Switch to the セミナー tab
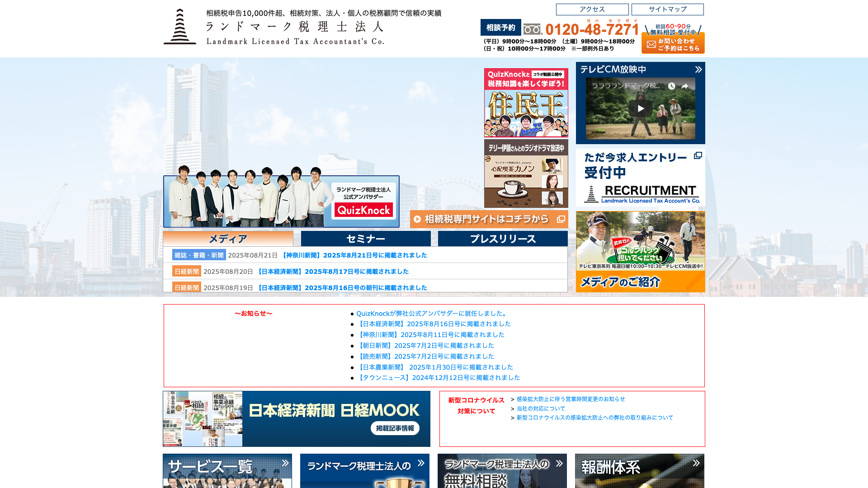The width and height of the screenshot is (868, 488). (365, 239)
